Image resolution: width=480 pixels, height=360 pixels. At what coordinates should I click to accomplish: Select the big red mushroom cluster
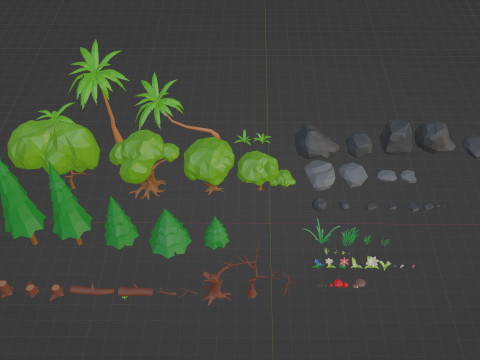[x=339, y=284]
